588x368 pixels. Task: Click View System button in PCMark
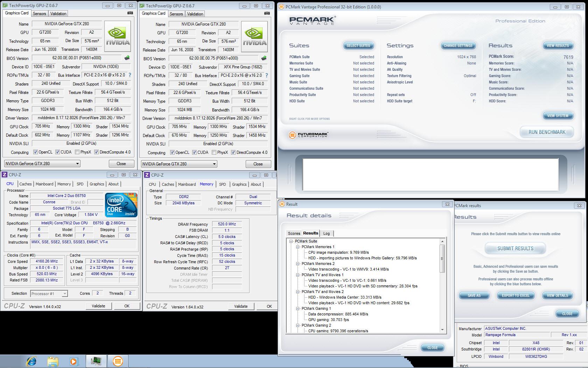[x=558, y=116]
